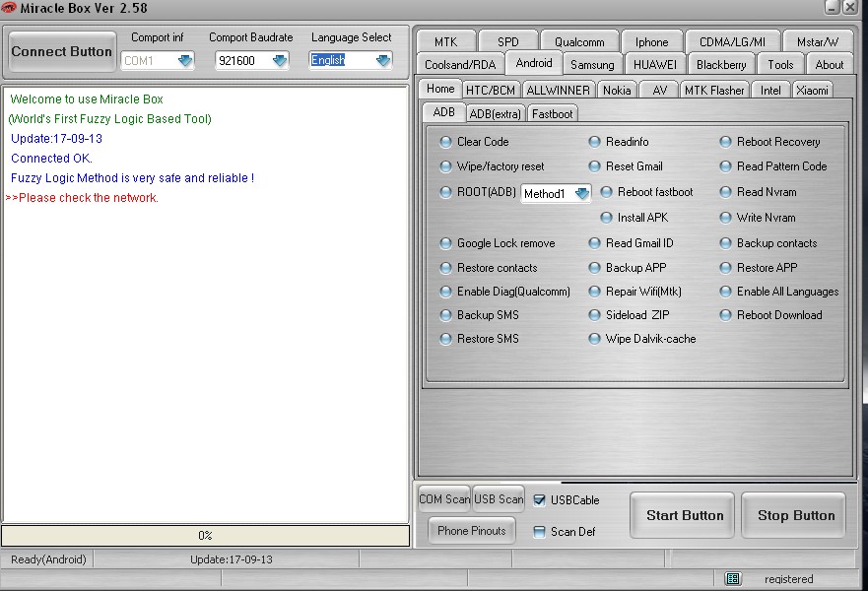This screenshot has height=591, width=868.
Task: Select the Backup APP option
Action: coord(594,268)
